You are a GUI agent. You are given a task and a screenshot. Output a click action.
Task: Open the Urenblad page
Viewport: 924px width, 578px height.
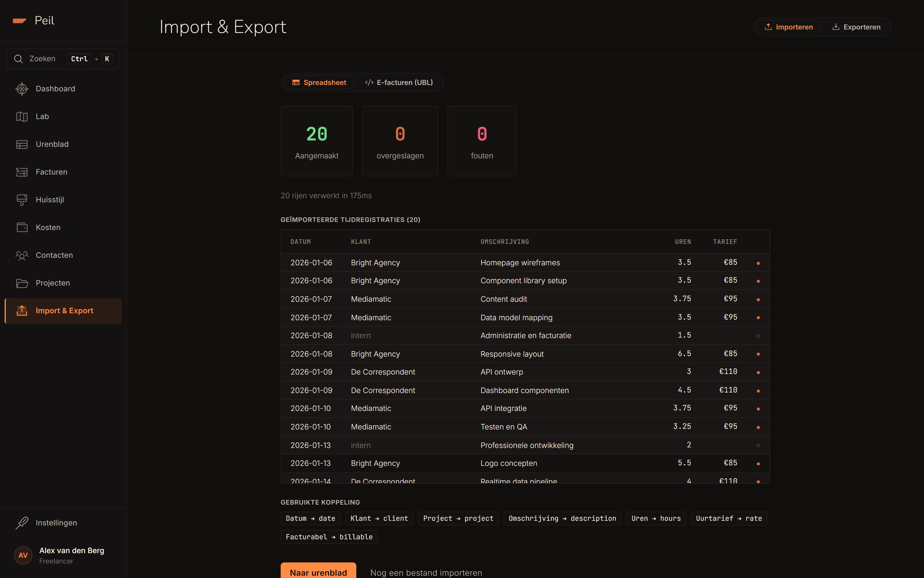[64, 144]
